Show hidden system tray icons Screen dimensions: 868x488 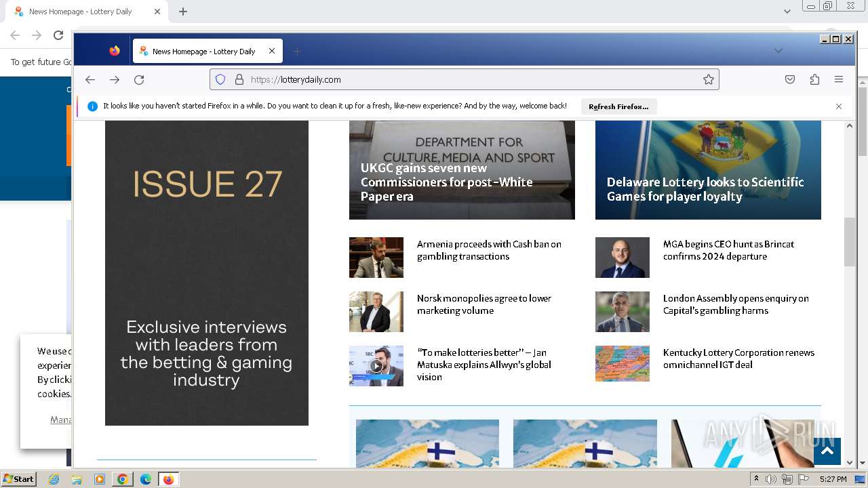click(756, 479)
